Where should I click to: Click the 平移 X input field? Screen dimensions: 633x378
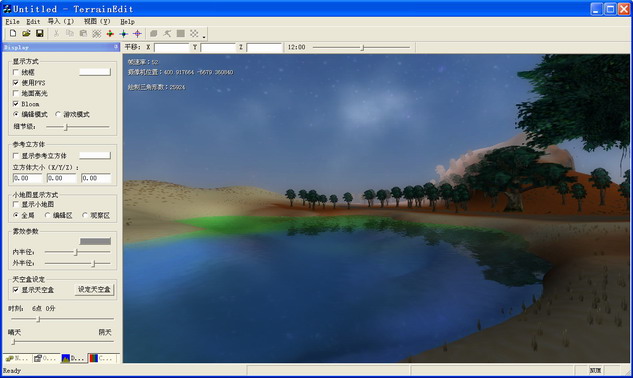point(172,47)
